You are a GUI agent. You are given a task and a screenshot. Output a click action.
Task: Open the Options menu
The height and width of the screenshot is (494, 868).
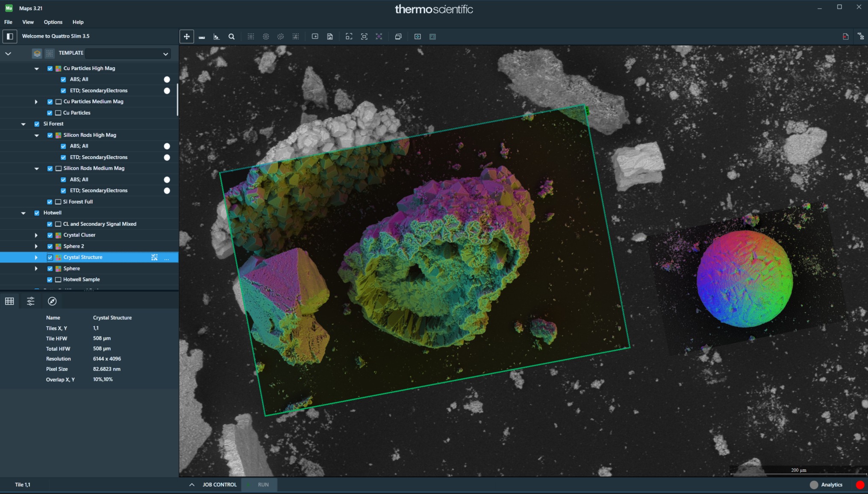coord(53,22)
